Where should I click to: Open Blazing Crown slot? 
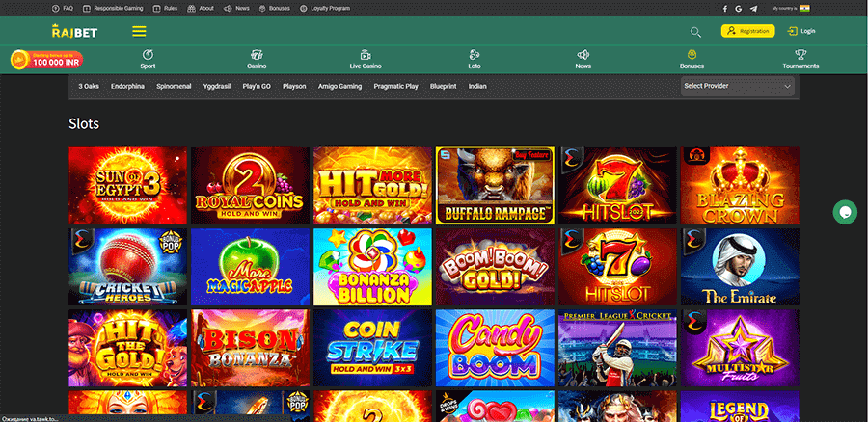[x=740, y=185]
